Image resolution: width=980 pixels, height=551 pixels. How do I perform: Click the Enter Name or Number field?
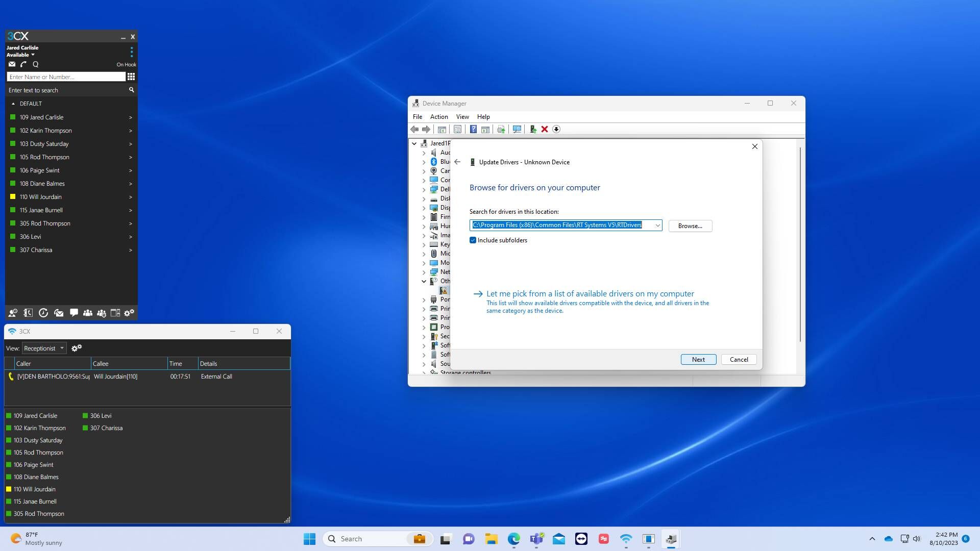tap(66, 77)
